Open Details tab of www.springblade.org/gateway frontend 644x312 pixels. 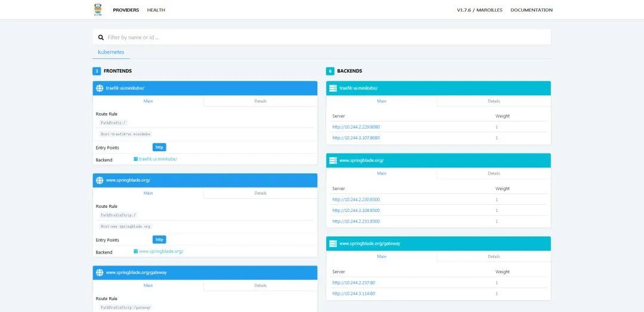click(261, 285)
